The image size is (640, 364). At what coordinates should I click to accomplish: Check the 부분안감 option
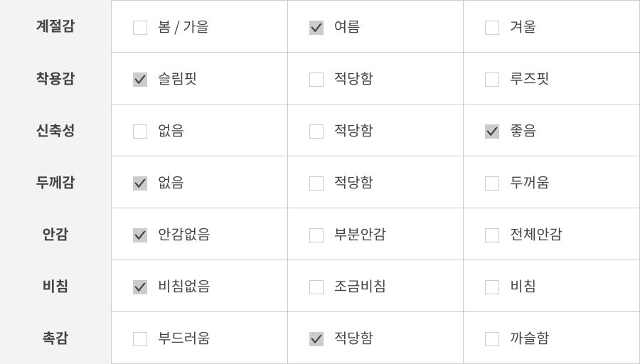pos(316,235)
